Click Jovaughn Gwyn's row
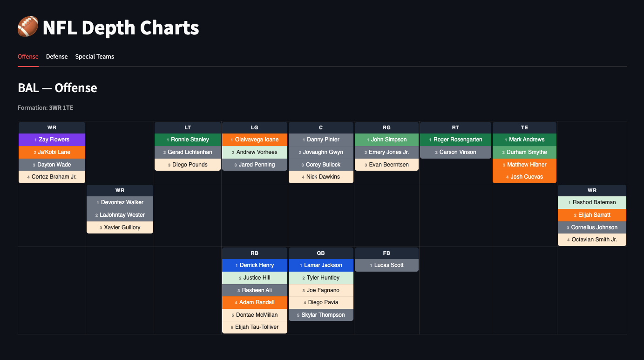Screen dimensions: 644x360 (x=321, y=152)
